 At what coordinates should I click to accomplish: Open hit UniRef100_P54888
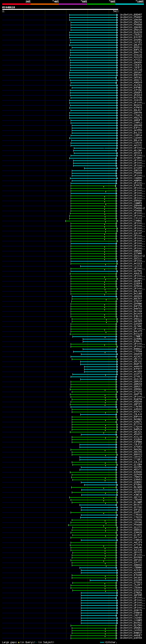[x=131, y=25]
